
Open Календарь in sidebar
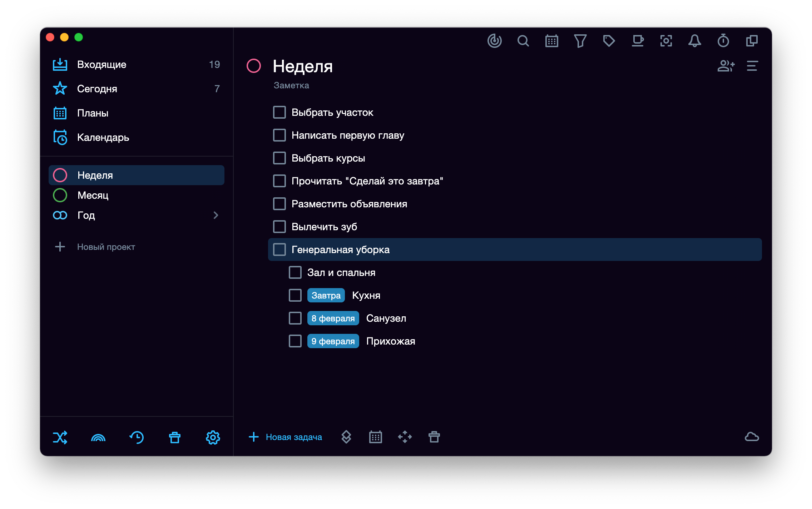(x=136, y=137)
